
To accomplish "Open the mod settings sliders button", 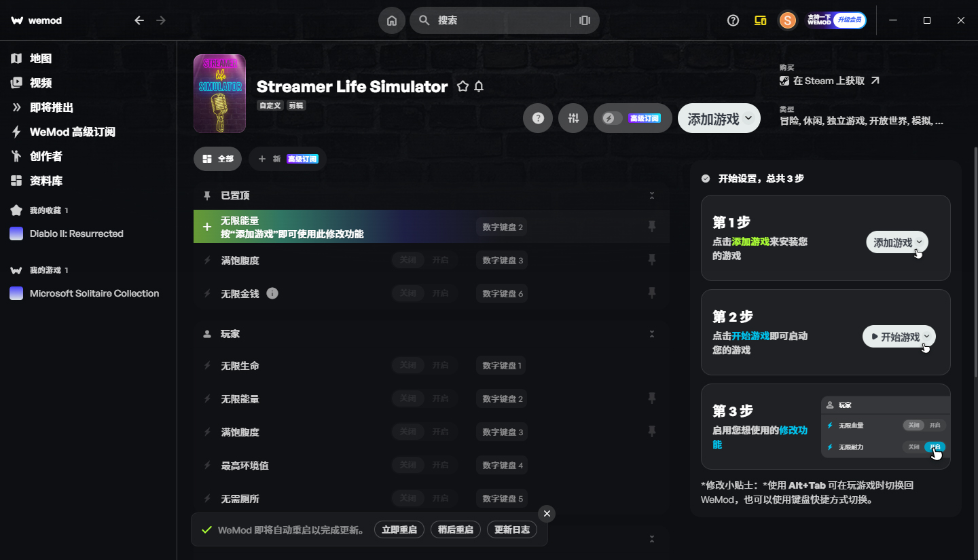I will [x=573, y=118].
